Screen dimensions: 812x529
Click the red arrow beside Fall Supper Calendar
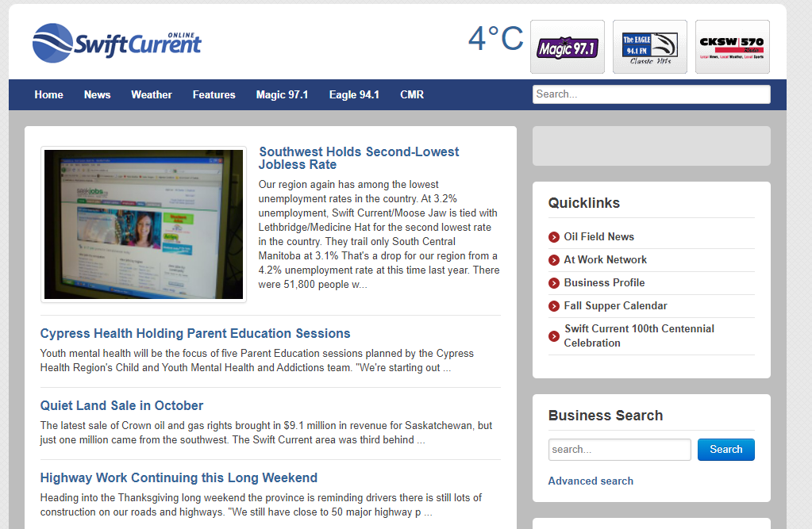click(x=553, y=305)
